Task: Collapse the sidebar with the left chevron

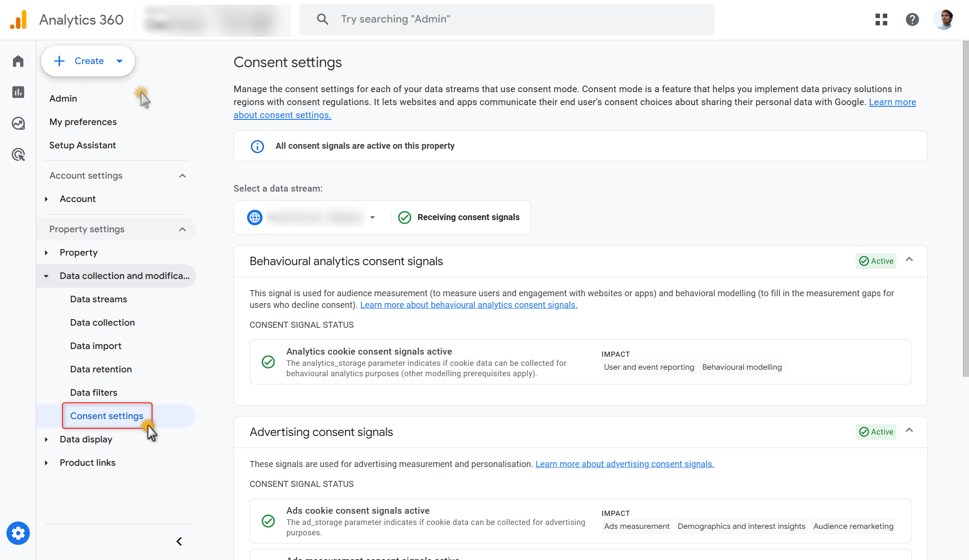Action: pyautogui.click(x=179, y=541)
